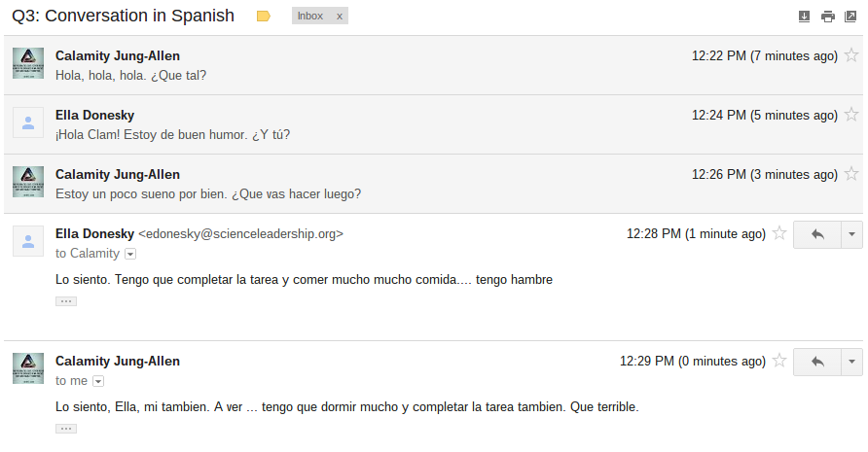The height and width of the screenshot is (452, 868).
Task: Show details for 'to Calamity' recipient
Action: tap(130, 254)
